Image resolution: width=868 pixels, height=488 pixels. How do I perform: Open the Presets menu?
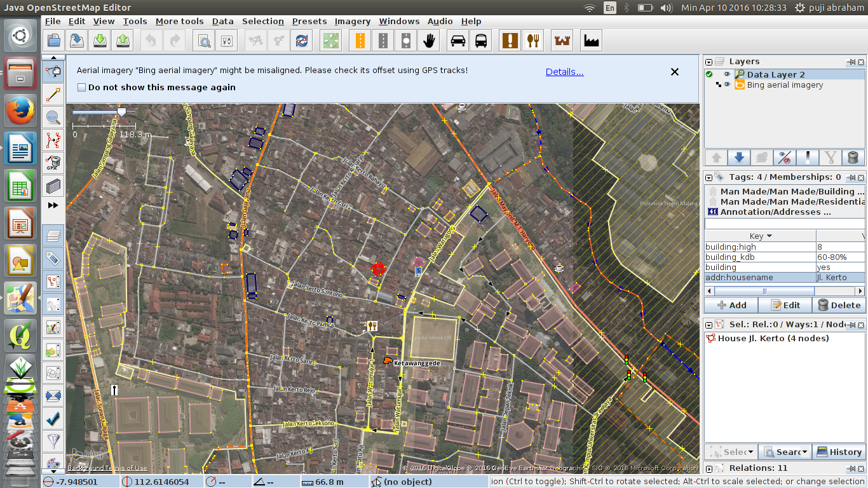pos(309,21)
